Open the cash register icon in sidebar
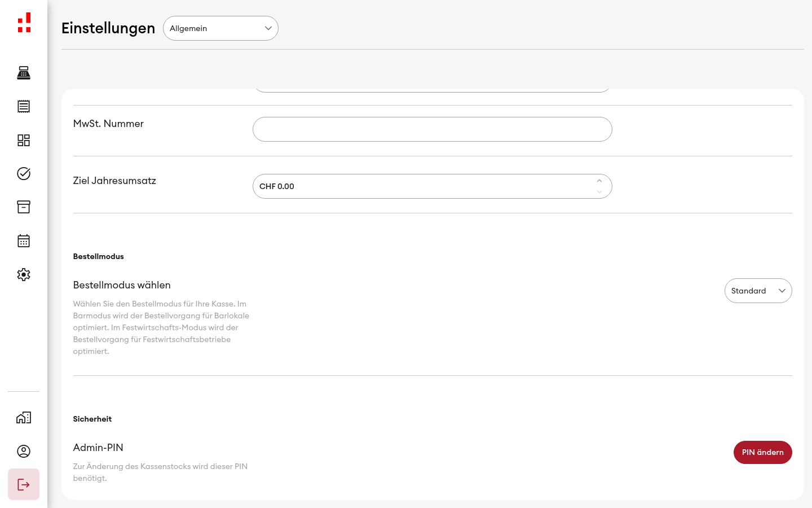The width and height of the screenshot is (812, 508). [24, 73]
